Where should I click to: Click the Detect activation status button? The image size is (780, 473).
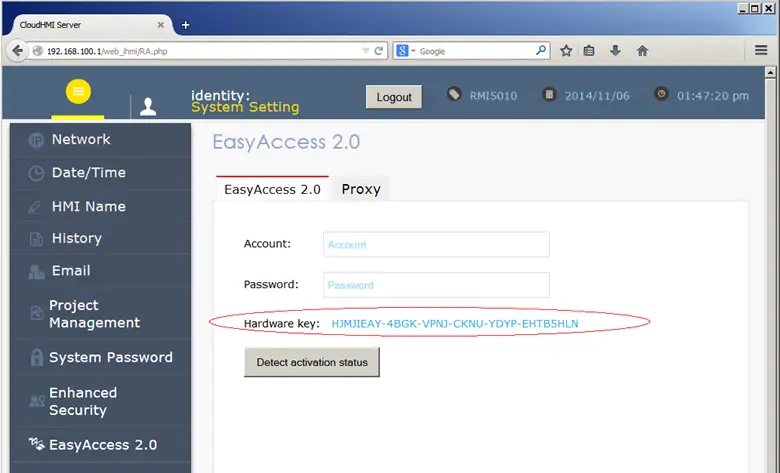click(312, 362)
